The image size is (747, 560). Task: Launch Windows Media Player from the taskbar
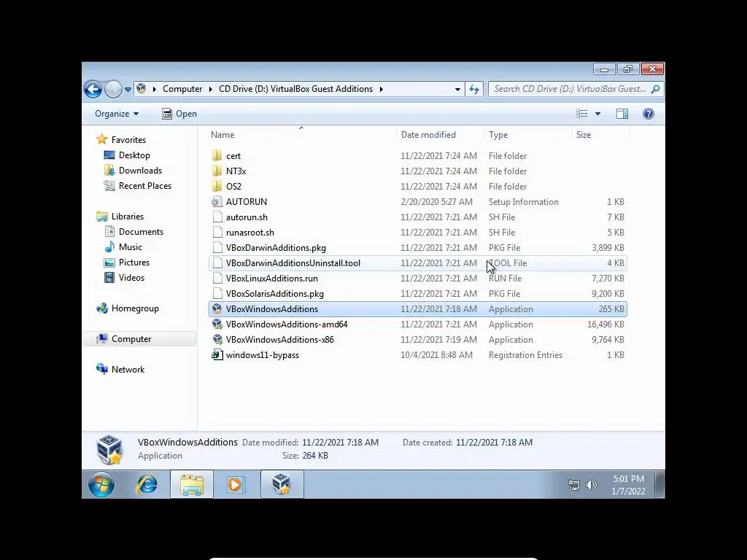point(236,485)
